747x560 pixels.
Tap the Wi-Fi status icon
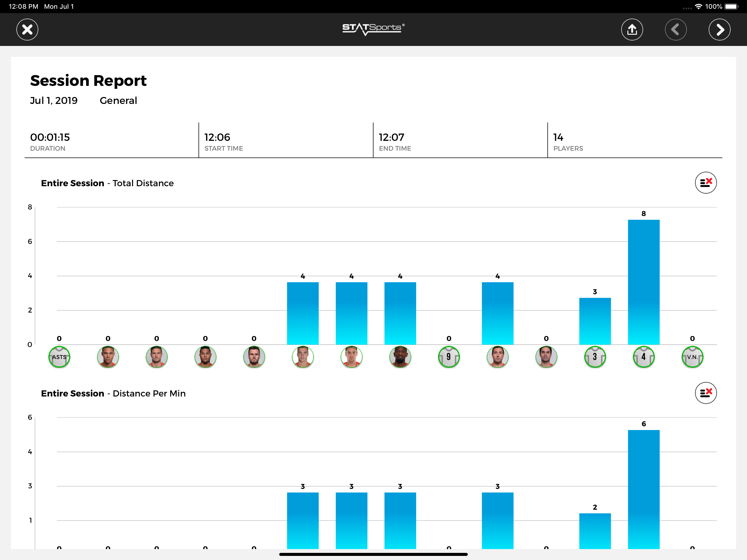click(698, 6)
